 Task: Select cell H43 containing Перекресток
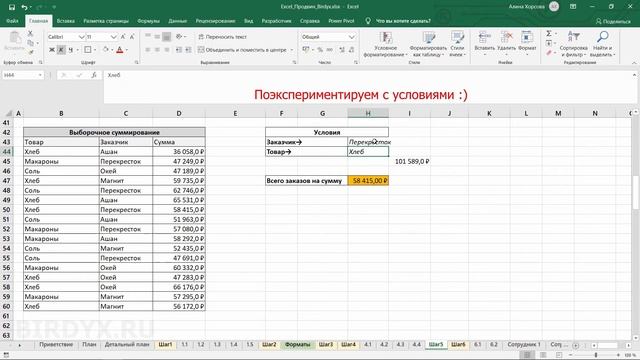tap(368, 142)
